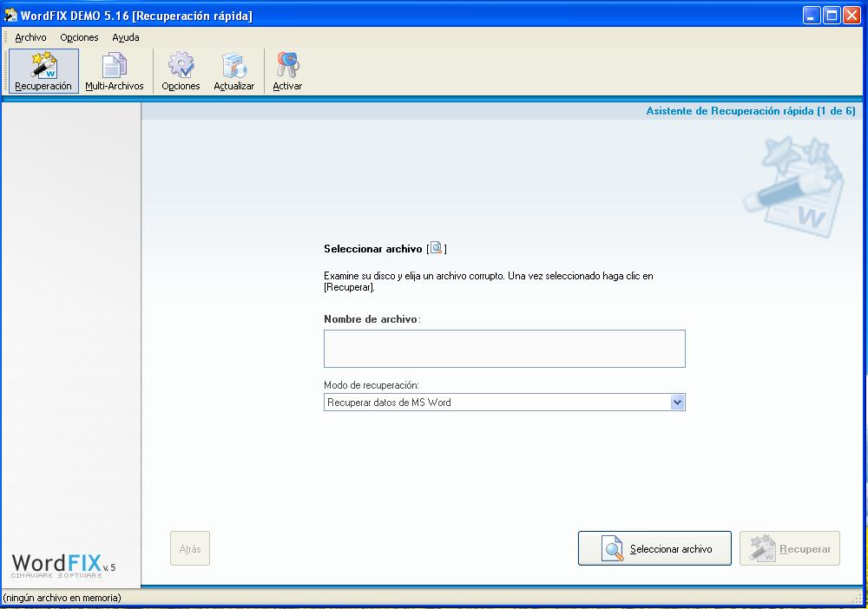Select the Recuperación toolbar icon

tap(43, 71)
